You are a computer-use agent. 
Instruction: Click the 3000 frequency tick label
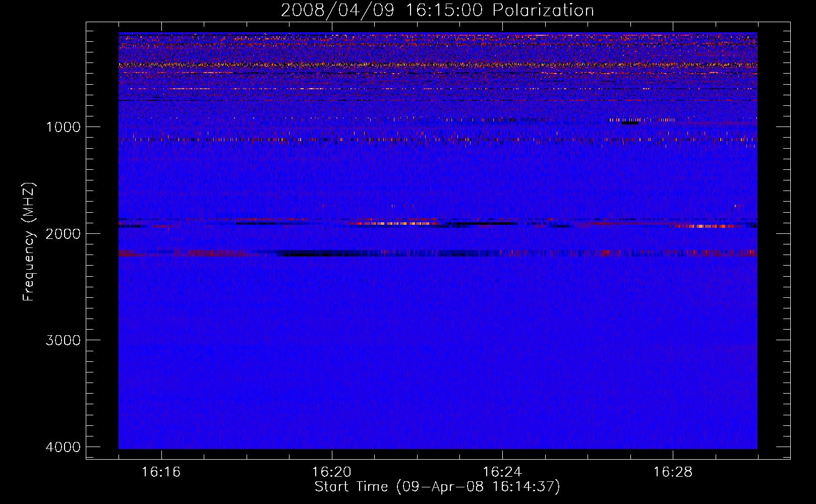[x=64, y=340]
